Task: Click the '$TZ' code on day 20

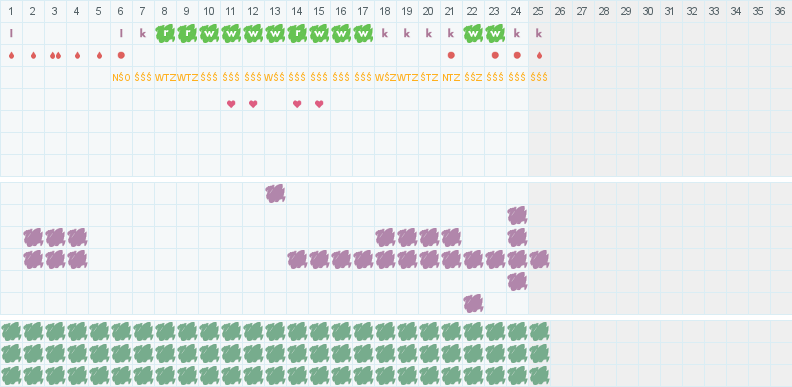Action: pyautogui.click(x=429, y=78)
